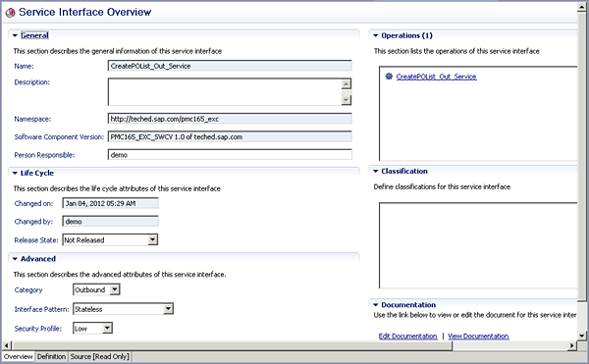Click into the Person Responsible field
589x364 pixels.
click(230, 155)
